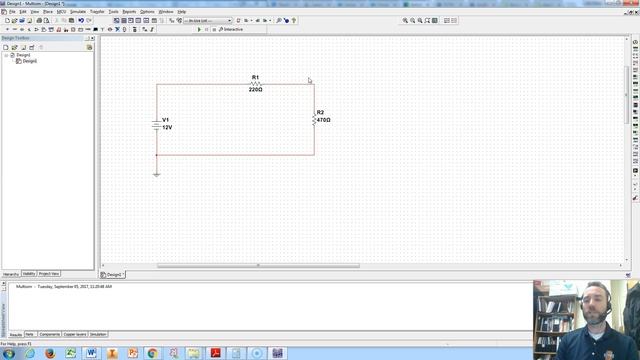This screenshot has width=640, height=360.
Task: Click the Undo arrow in the toolbar
Action: (81, 20)
